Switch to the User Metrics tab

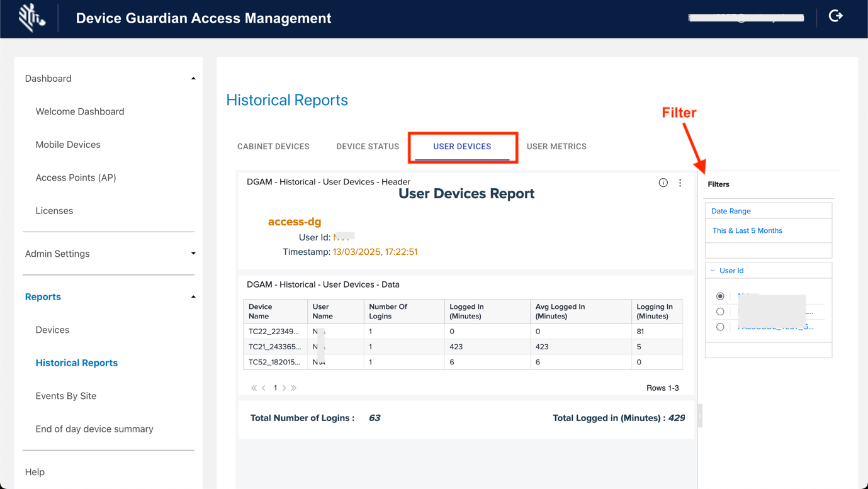(x=556, y=147)
